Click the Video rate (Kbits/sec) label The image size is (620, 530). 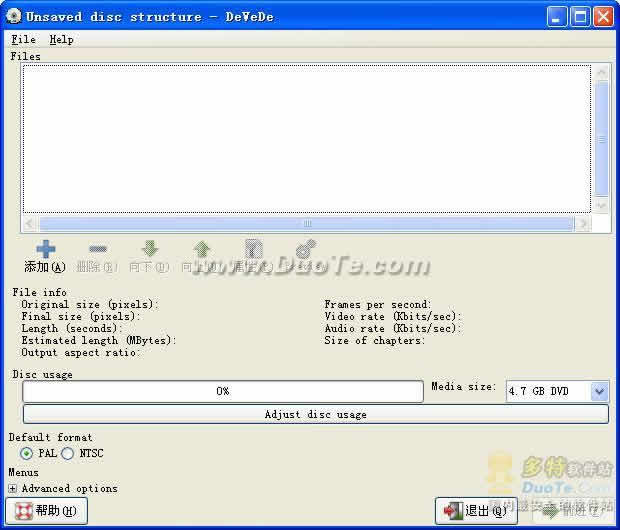pos(393,316)
